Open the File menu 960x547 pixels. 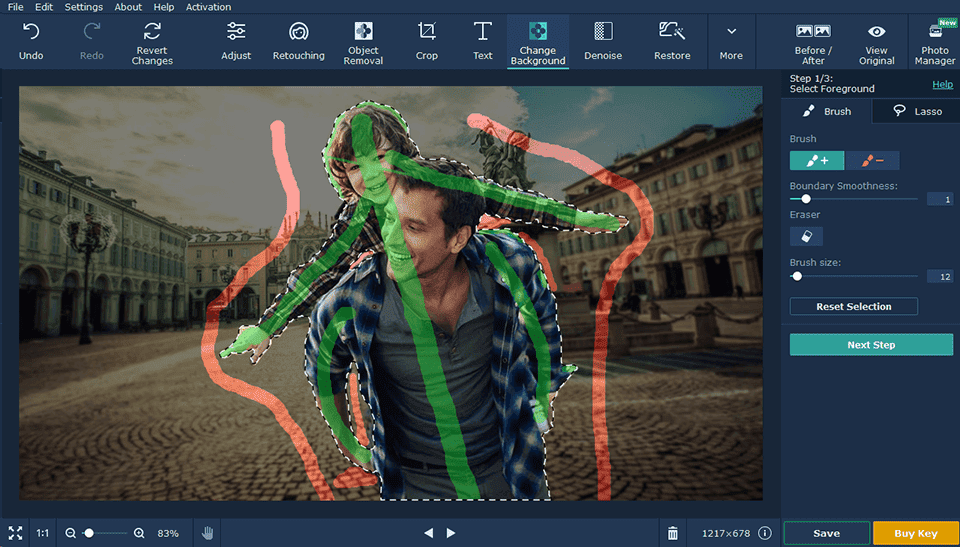(15, 7)
